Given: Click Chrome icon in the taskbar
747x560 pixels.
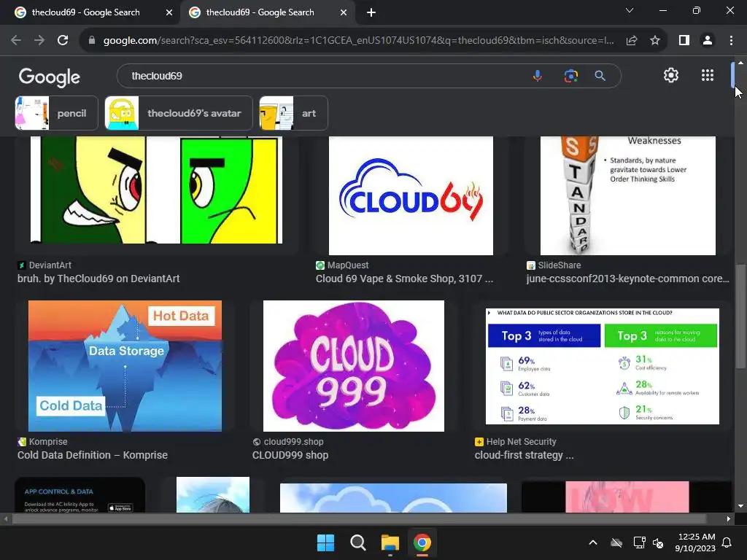Looking at the screenshot, I should click(x=422, y=542).
